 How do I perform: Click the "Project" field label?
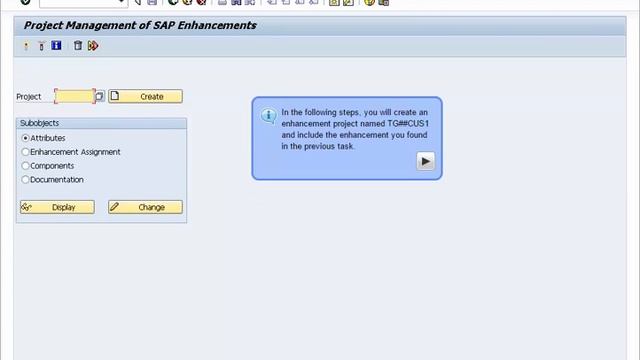29,97
